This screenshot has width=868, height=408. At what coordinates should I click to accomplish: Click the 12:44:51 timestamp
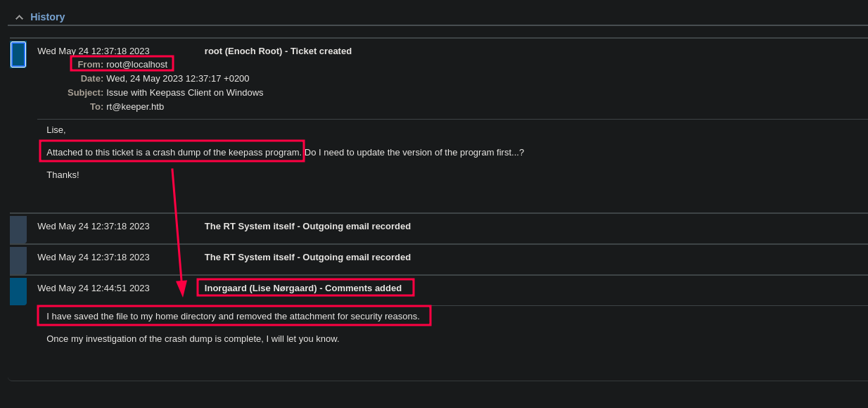94,288
